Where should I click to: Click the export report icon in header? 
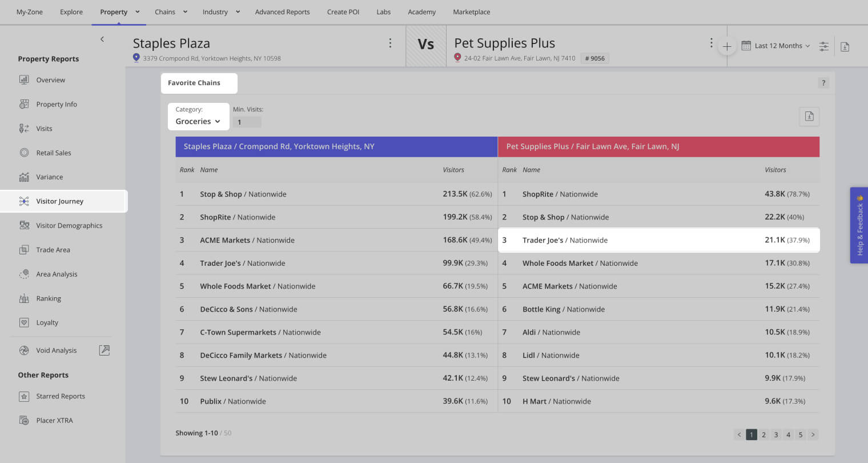coord(845,46)
